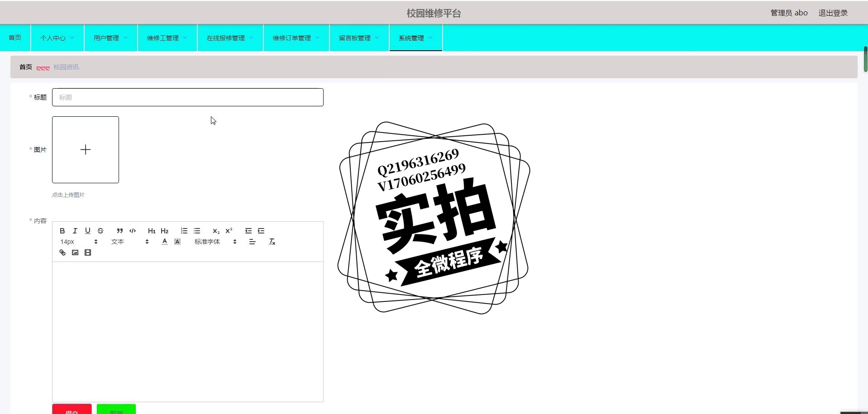Viewport: 868px width, 414px height.
Task: Apply strikethrough formatting
Action: pos(100,231)
